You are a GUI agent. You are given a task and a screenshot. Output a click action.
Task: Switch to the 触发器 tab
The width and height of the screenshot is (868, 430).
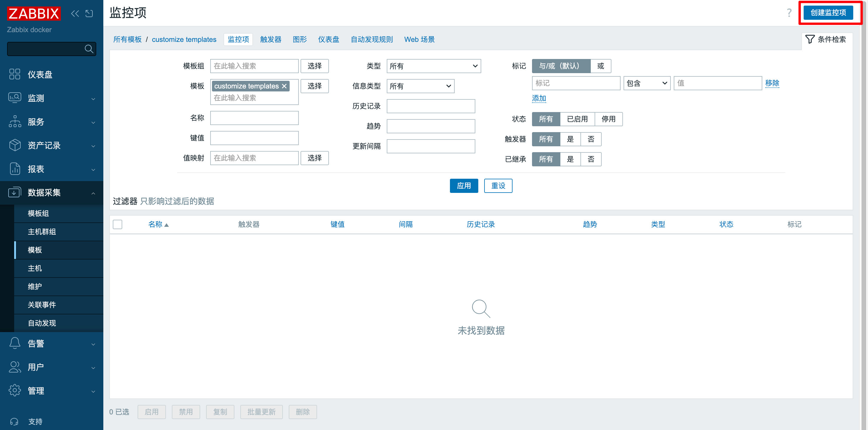point(270,40)
